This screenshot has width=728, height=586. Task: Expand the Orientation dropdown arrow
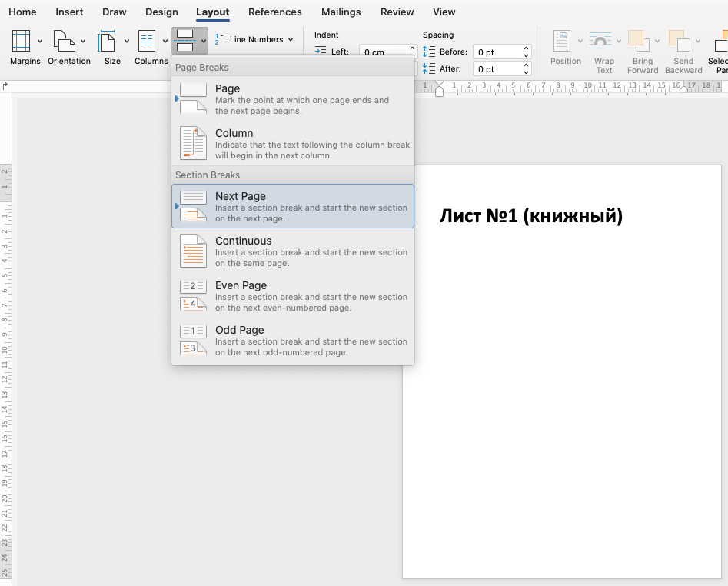click(x=83, y=41)
